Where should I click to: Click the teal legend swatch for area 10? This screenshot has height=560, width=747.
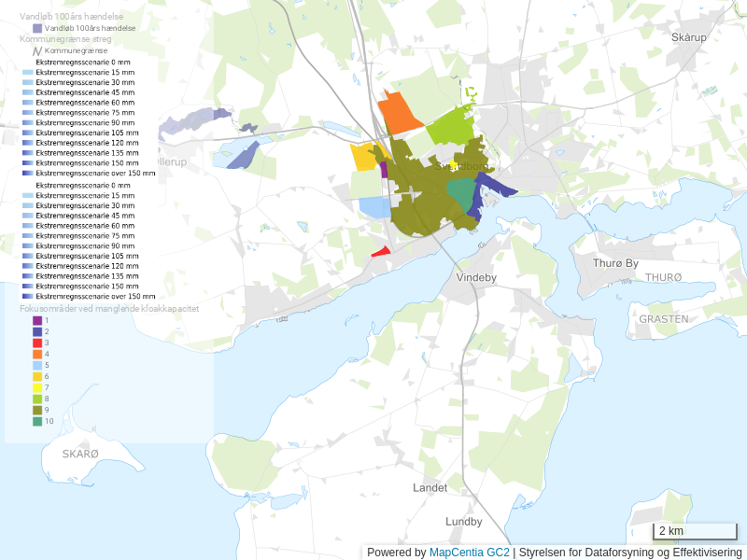click(37, 421)
